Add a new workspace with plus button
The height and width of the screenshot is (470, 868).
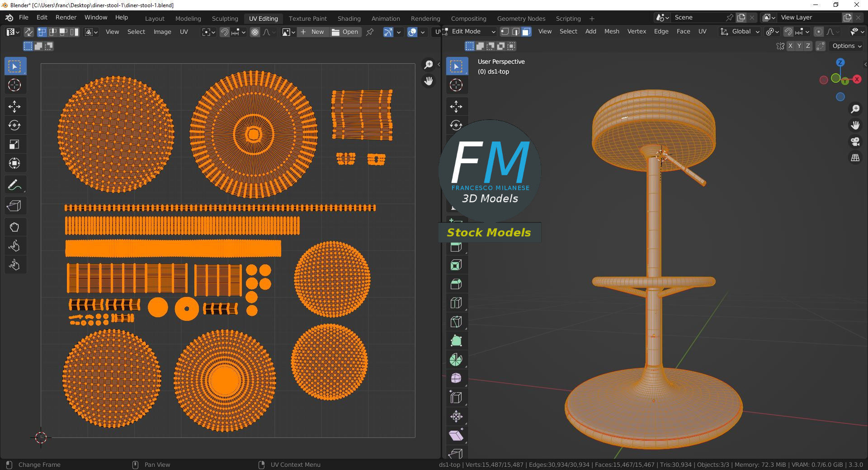592,19
